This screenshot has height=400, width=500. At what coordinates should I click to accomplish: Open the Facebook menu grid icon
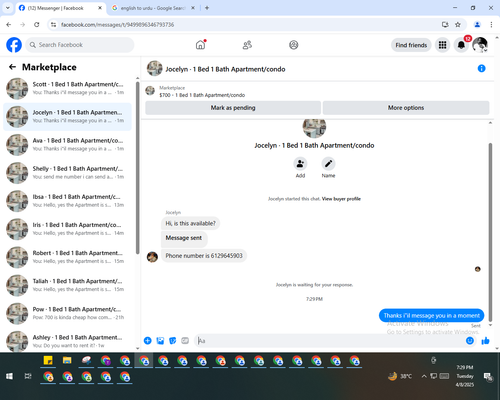pos(442,45)
